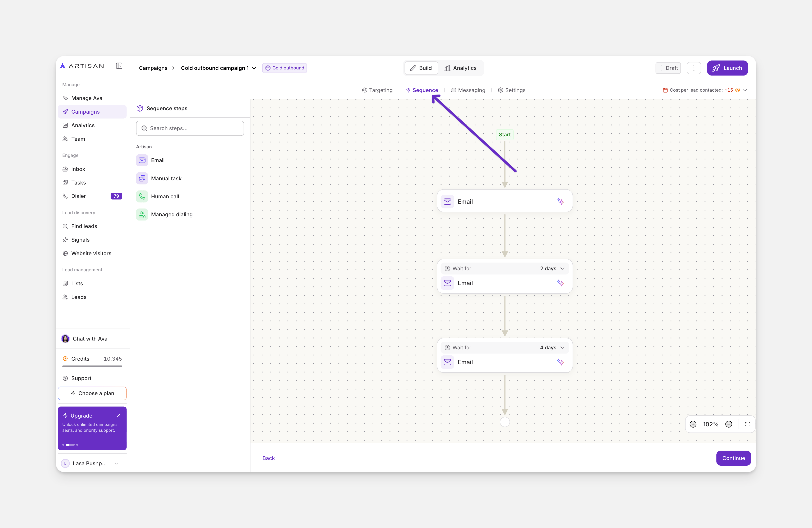Click the Cold outbound tag
The height and width of the screenshot is (528, 812).
[x=285, y=68]
